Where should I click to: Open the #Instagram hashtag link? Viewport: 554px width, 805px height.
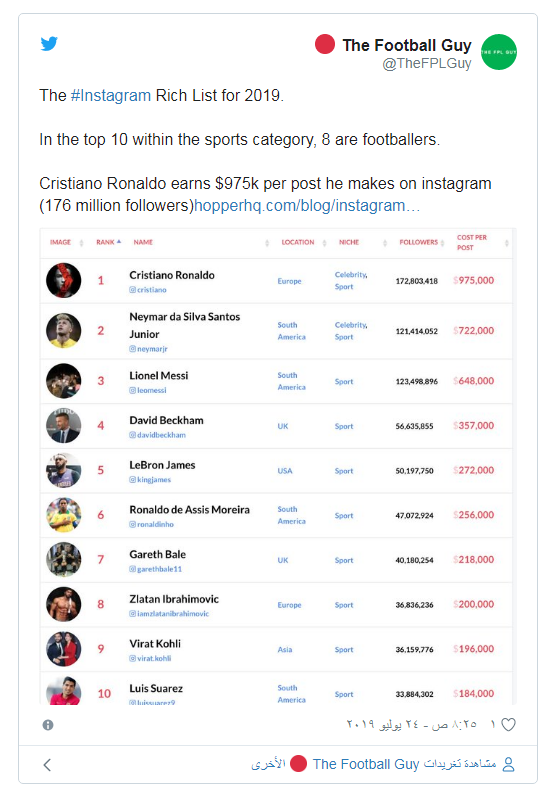111,95
